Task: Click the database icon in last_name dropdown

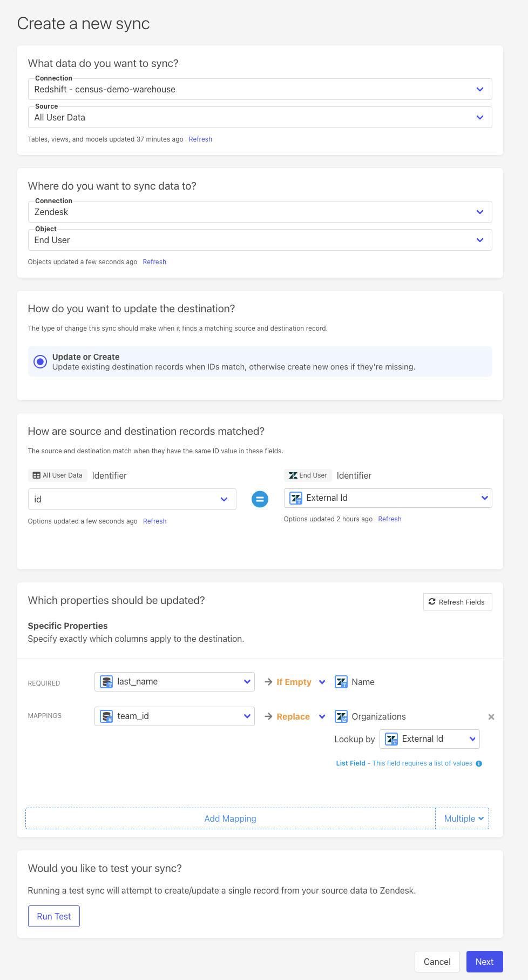Action: pos(107,682)
